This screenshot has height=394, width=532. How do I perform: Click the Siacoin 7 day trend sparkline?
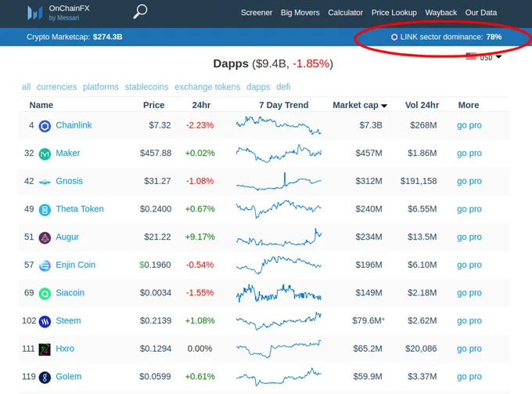tap(279, 293)
